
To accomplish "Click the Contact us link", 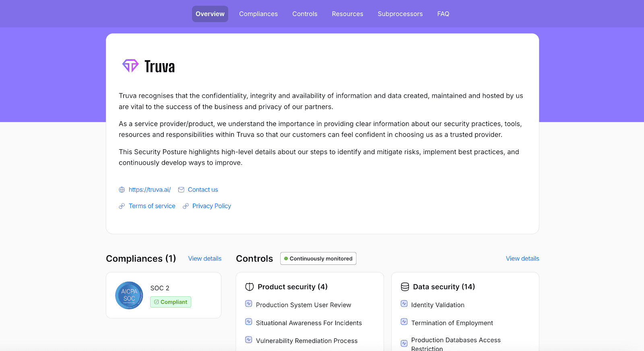I will click(x=203, y=190).
